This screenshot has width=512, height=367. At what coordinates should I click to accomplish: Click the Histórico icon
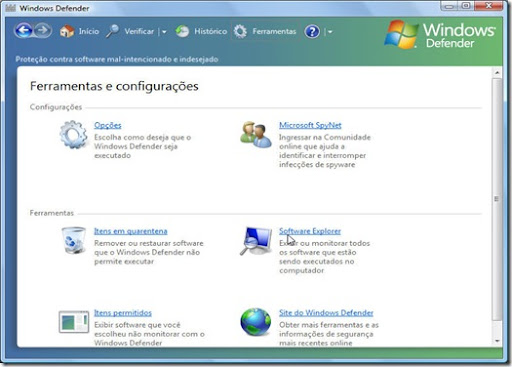pyautogui.click(x=182, y=31)
